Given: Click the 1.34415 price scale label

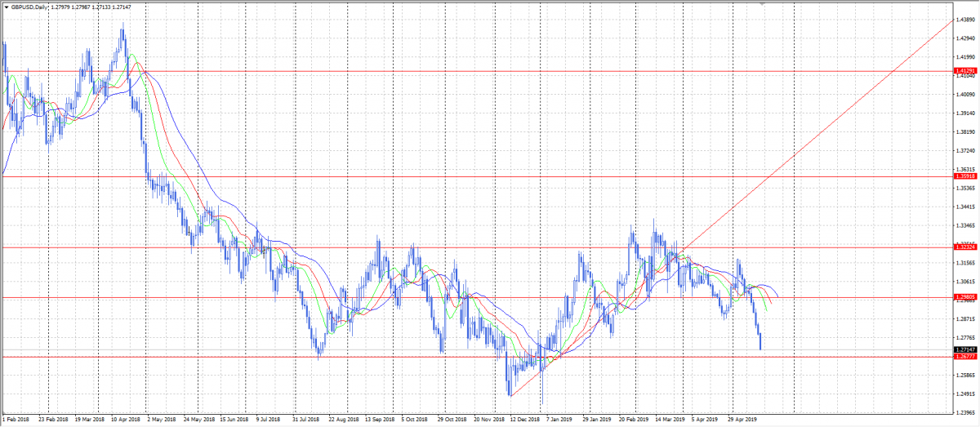Looking at the screenshot, I should click(x=966, y=207).
